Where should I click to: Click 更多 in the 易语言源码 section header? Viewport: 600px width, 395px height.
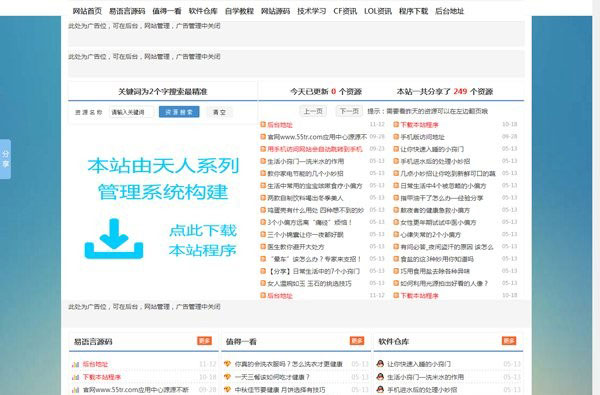click(204, 341)
